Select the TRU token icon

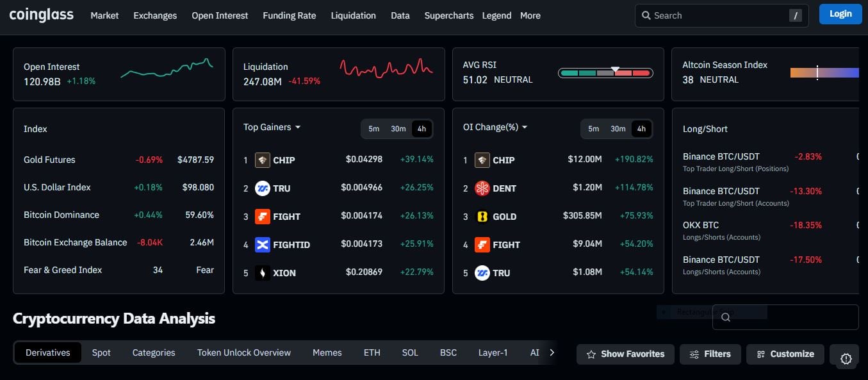tap(262, 188)
